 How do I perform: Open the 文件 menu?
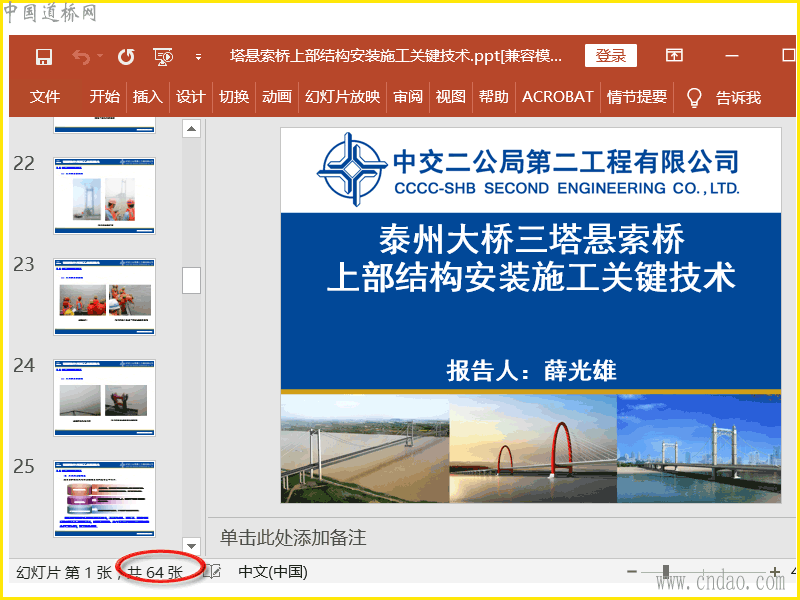(45, 96)
